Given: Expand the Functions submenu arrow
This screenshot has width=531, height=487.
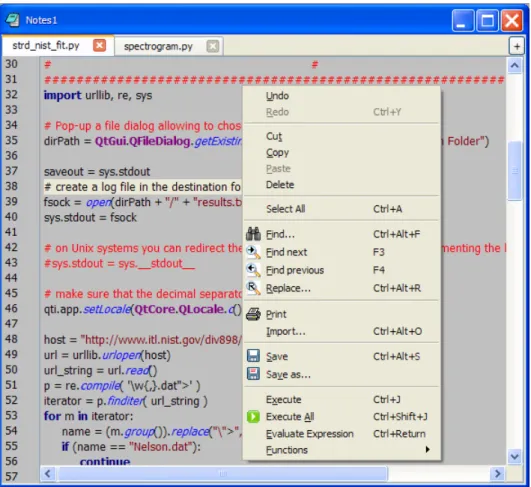Looking at the screenshot, I should point(427,449).
